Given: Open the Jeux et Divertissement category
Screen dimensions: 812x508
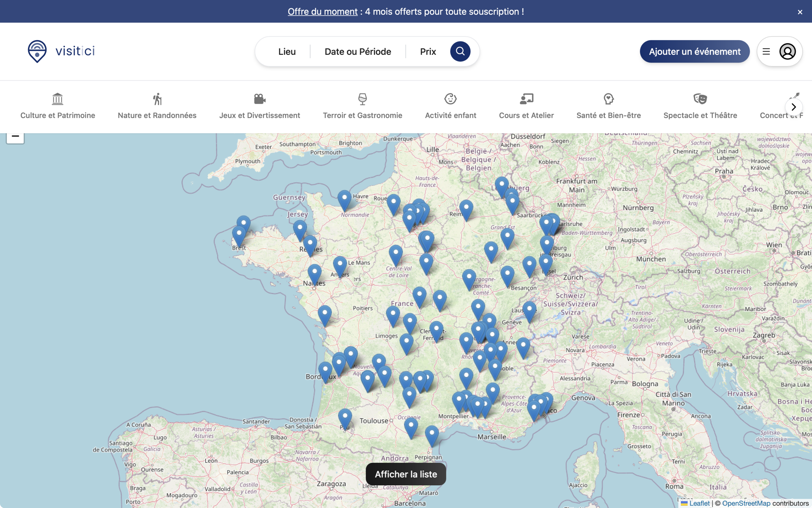Looking at the screenshot, I should click(259, 99).
